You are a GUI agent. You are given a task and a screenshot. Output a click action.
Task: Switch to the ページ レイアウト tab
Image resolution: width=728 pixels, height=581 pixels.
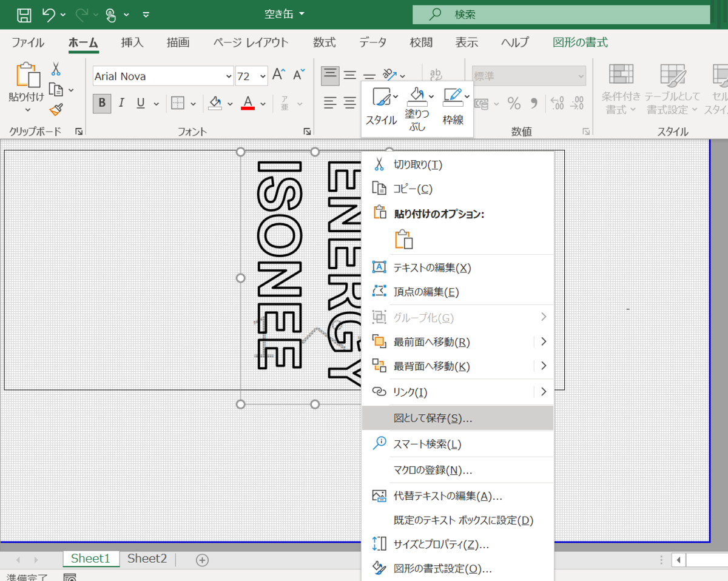[251, 42]
